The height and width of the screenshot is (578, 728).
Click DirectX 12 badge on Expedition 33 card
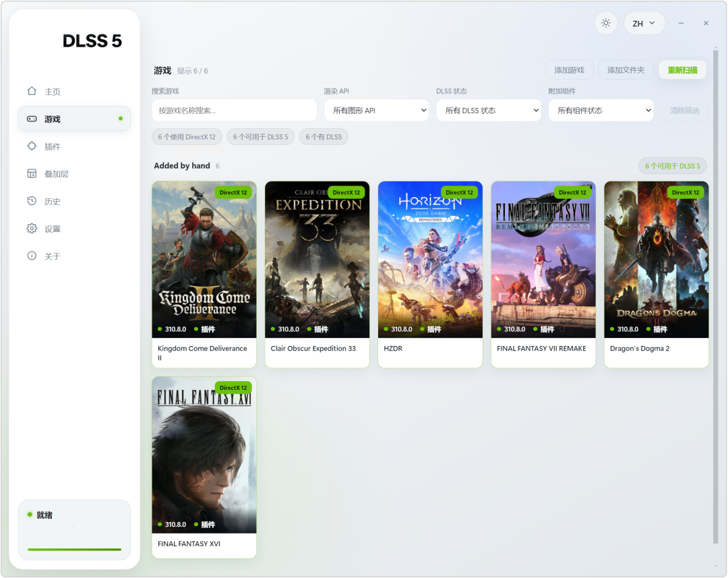[346, 192]
